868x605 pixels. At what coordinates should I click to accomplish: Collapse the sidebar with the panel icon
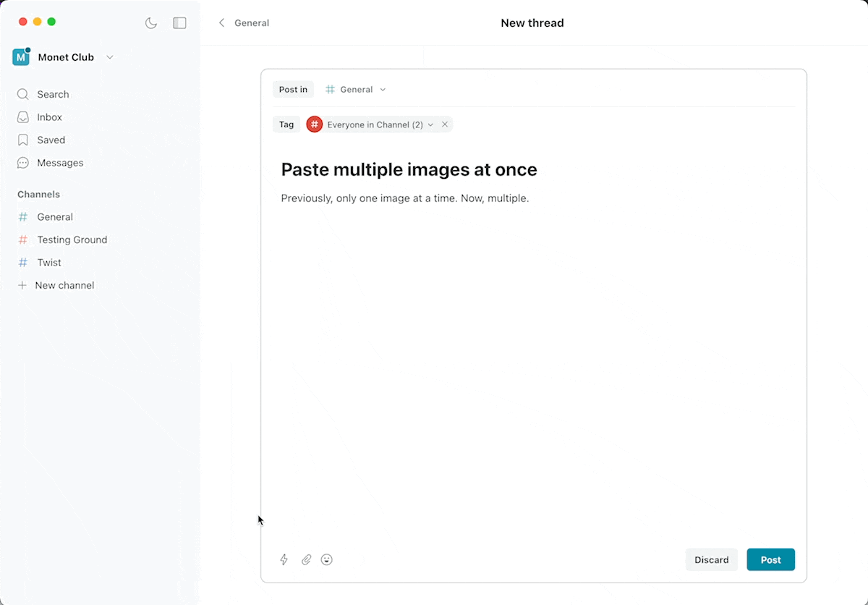(x=179, y=23)
